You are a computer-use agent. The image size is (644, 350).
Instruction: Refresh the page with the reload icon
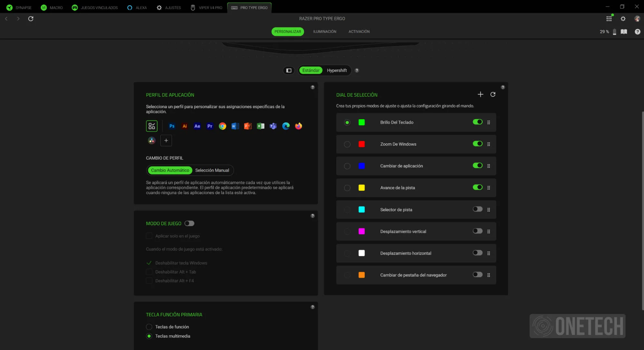point(31,19)
